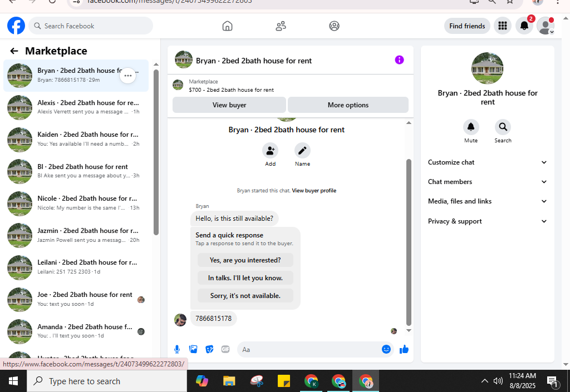Open the View buyer profile link
570x392 pixels.
point(314,191)
